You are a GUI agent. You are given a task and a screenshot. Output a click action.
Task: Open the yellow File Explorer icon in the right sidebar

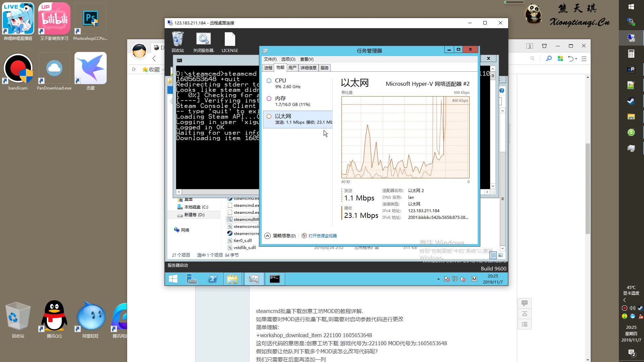[x=631, y=117]
